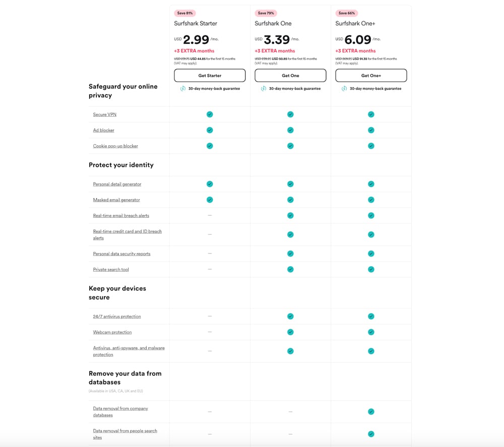Click the Save 81% badge on Starter
This screenshot has width=504, height=447.
pos(185,13)
